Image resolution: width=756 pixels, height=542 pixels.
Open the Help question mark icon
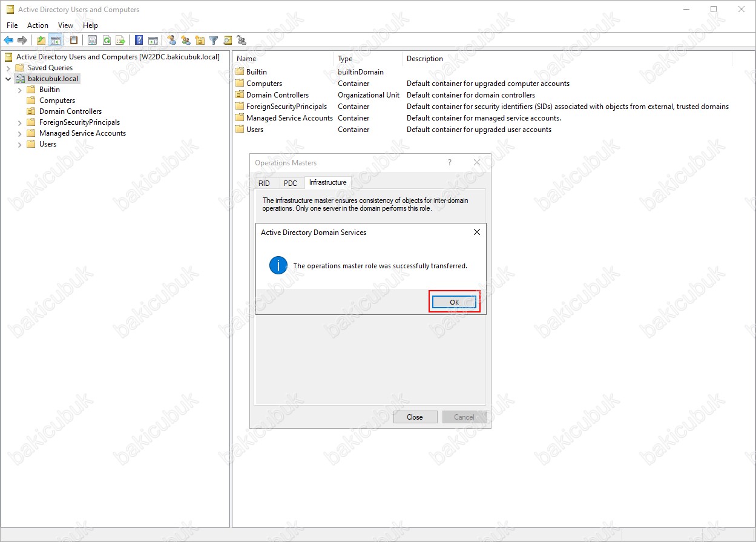(x=139, y=41)
